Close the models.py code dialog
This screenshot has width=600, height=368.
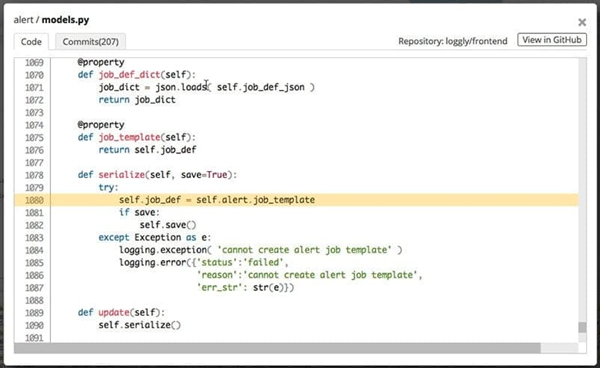(x=582, y=22)
